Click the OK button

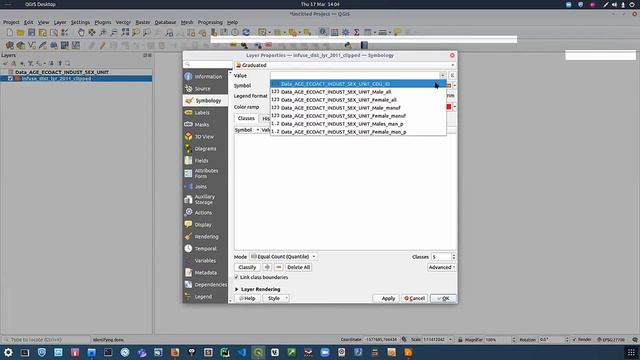click(443, 298)
